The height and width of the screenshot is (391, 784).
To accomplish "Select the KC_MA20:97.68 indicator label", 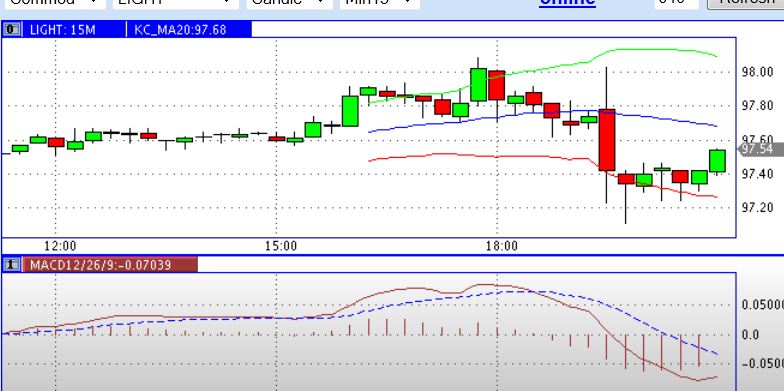I will click(x=180, y=30).
